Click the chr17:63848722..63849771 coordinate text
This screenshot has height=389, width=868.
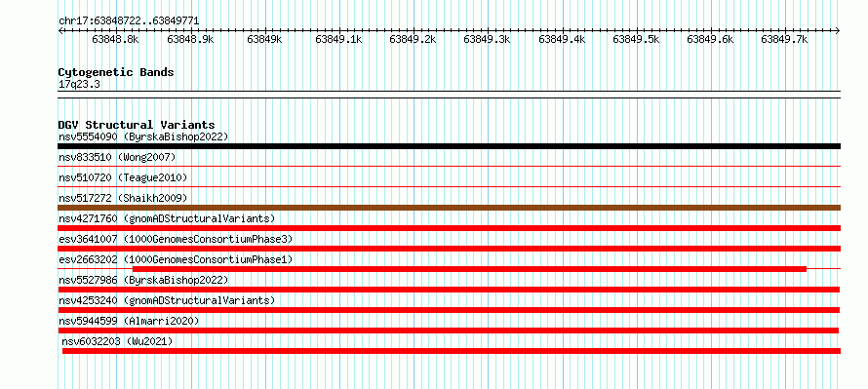click(129, 21)
